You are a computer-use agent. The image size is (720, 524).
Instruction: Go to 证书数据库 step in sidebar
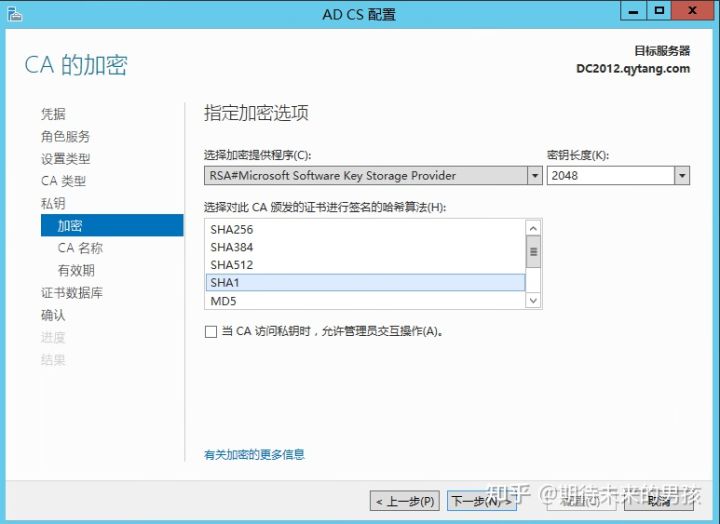click(72, 293)
